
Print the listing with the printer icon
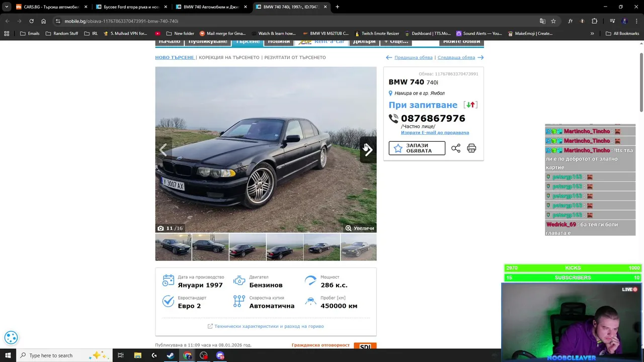[x=471, y=148]
